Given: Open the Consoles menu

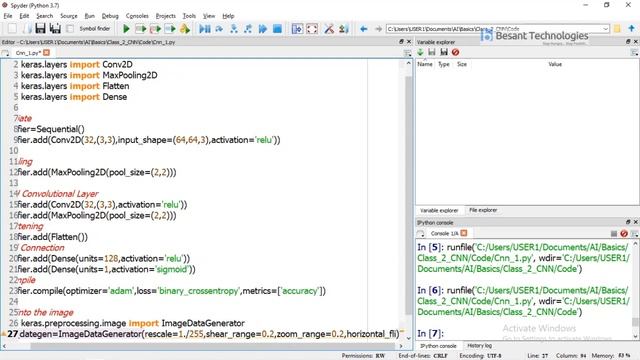Looking at the screenshot, I should click(x=137, y=16).
